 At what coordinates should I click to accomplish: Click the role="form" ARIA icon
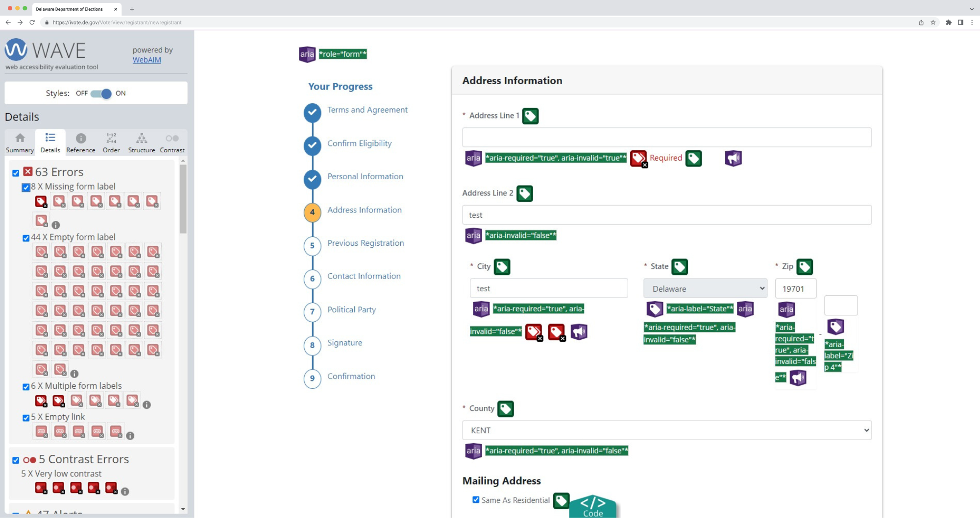pyautogui.click(x=307, y=54)
